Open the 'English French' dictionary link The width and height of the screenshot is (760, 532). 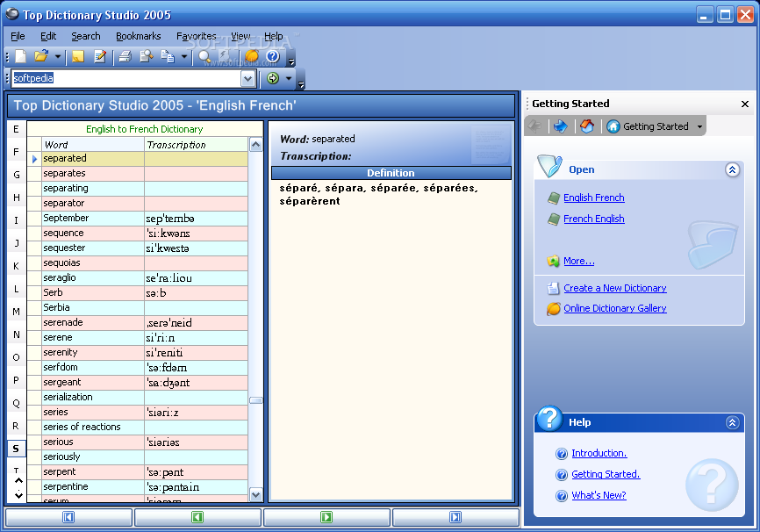(594, 198)
